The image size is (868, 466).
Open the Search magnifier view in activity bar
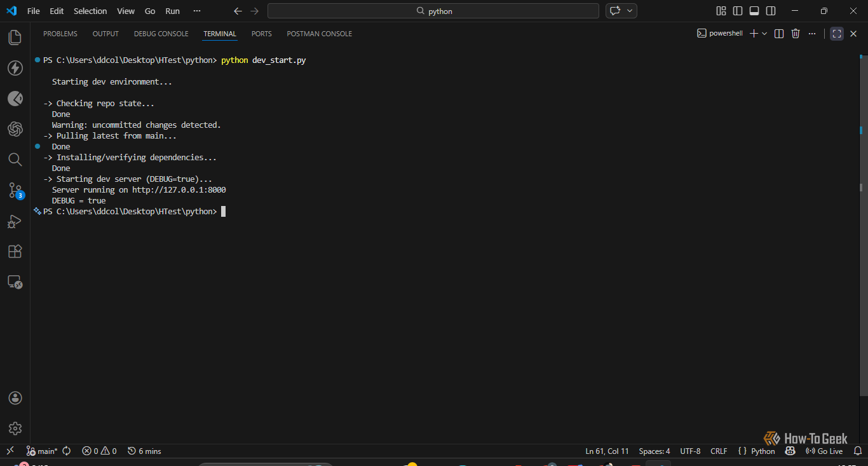click(x=15, y=160)
